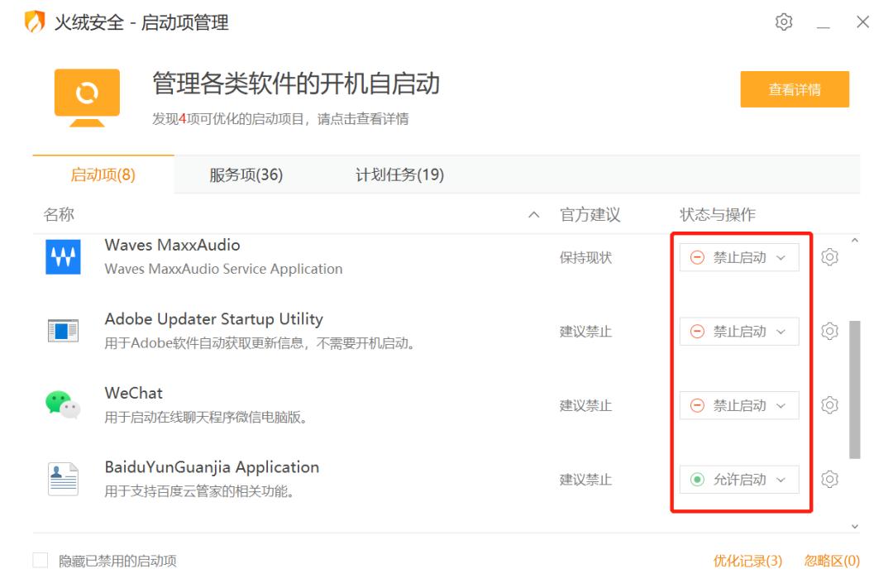Click the 查看详情 button
This screenshot has height=588, width=893.
coord(795,88)
